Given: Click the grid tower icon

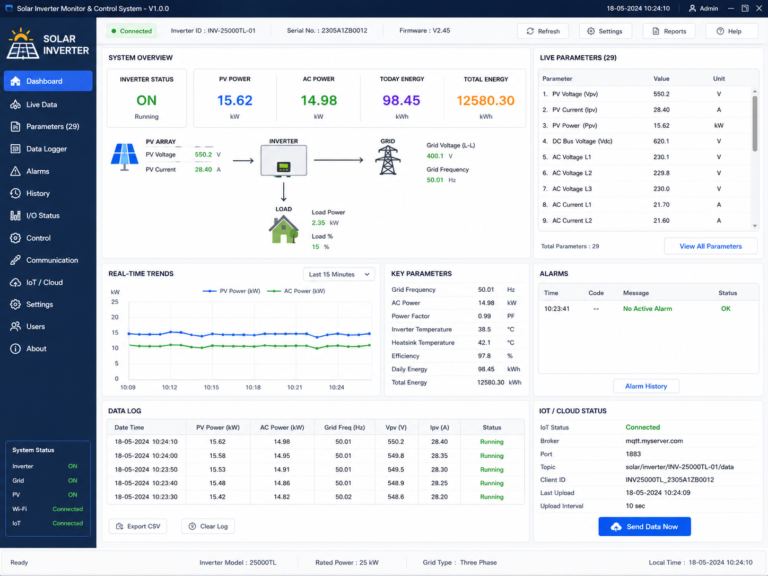Looking at the screenshot, I should (x=387, y=160).
